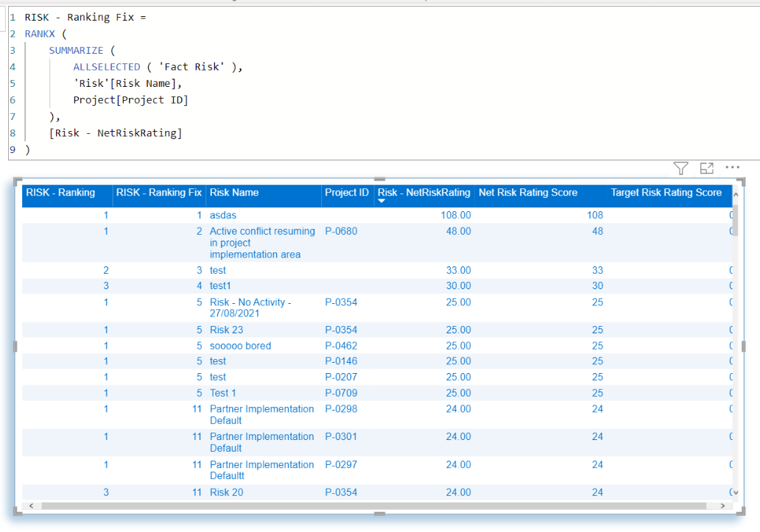Select the P-0298 project ID cell

tap(341, 409)
